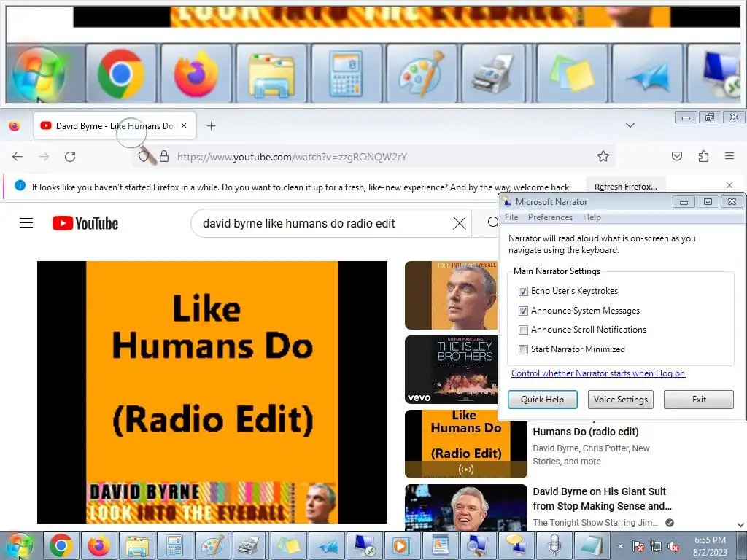Clear the YouTube search query

(x=460, y=223)
